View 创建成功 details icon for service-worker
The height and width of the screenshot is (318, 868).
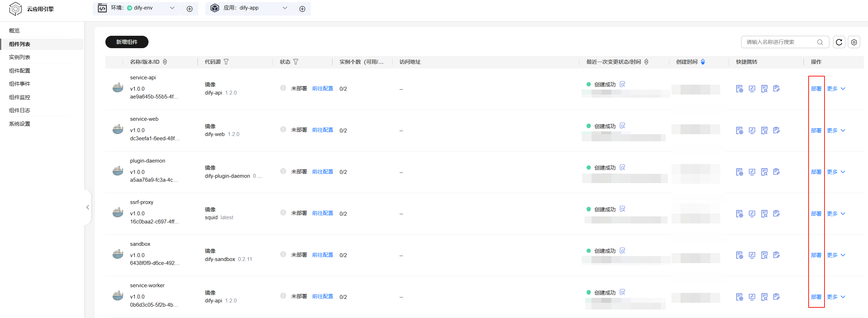[623, 292]
